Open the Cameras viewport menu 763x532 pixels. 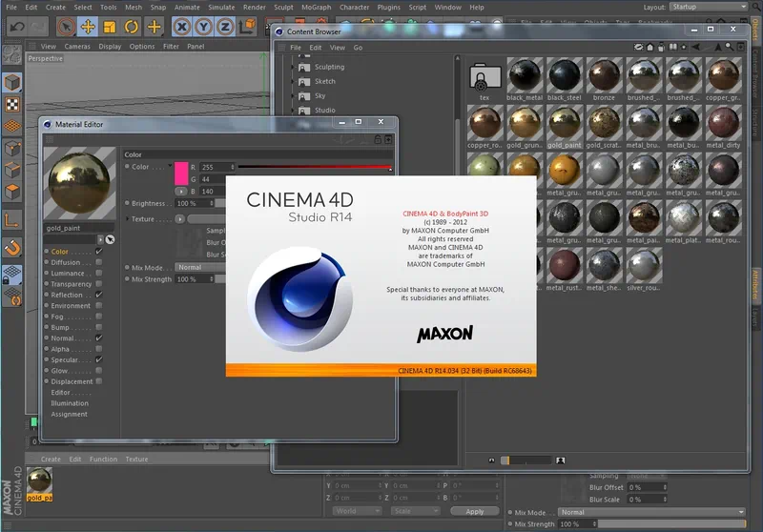pos(77,47)
